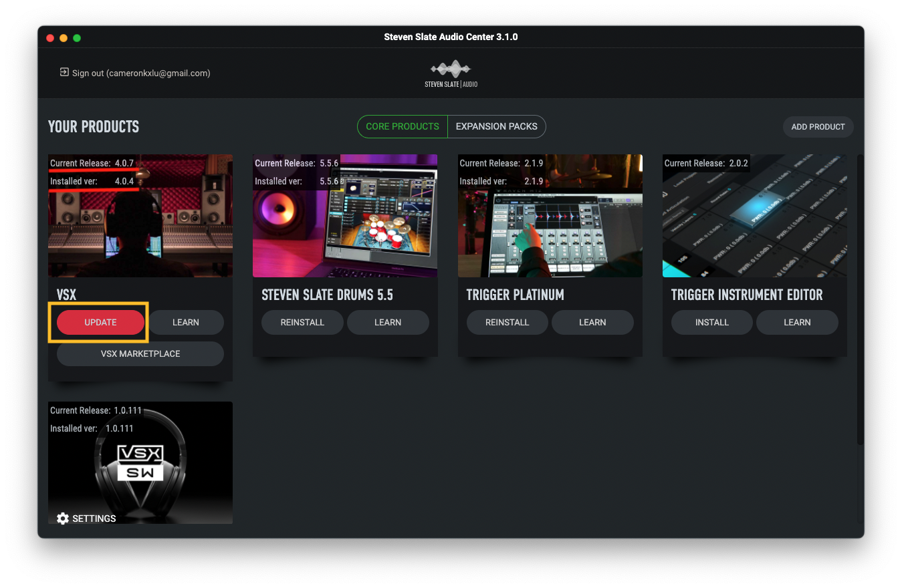902x588 pixels.
Task: Click Drums 'Current Release: 5.5.6' text
Action: click(297, 163)
